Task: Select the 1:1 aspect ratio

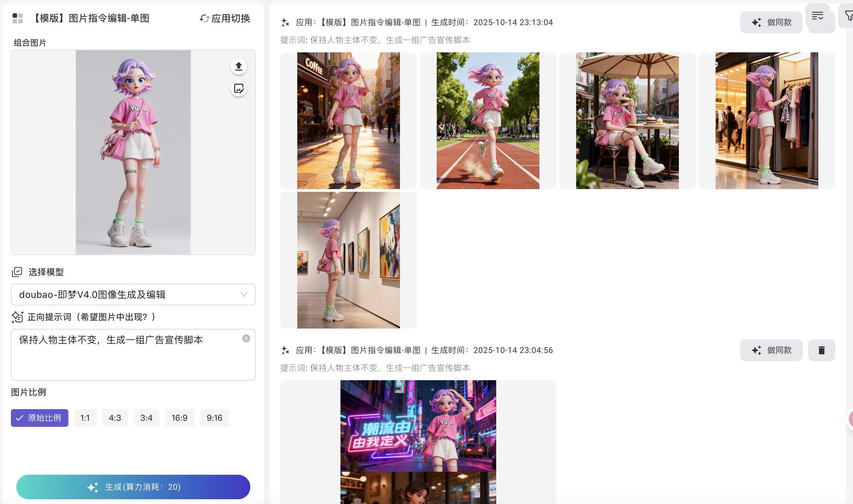Action: [x=85, y=418]
